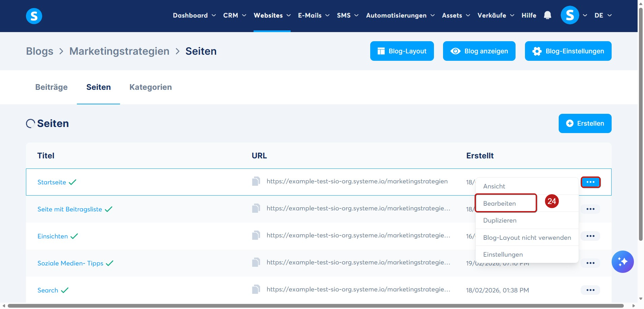Open Blog-Einstellungen
The height and width of the screenshot is (309, 644).
point(568,51)
